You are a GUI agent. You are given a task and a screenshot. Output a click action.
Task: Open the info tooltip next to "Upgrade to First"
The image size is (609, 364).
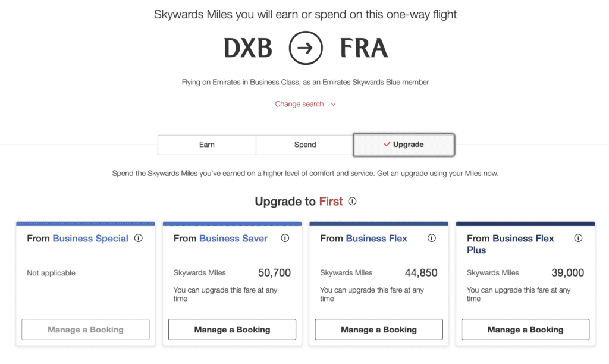(352, 202)
